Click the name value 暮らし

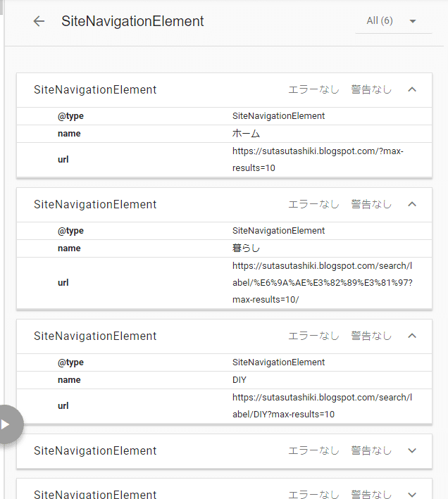[246, 248]
